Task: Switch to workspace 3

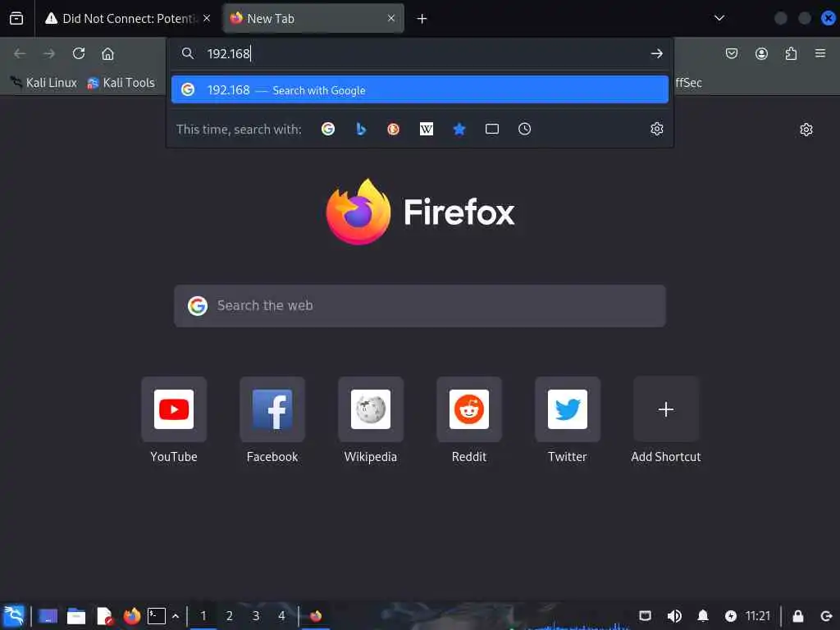Action: pyautogui.click(x=256, y=616)
